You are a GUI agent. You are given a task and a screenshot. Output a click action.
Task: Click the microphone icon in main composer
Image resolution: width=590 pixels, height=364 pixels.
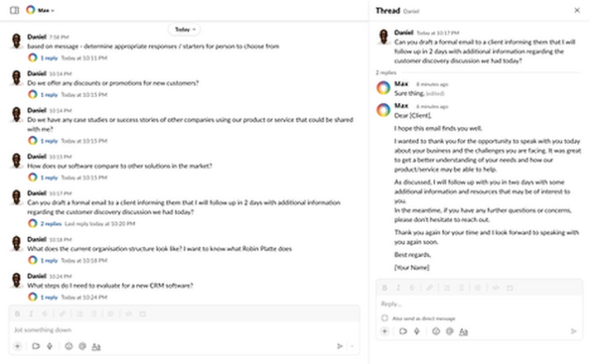50,346
